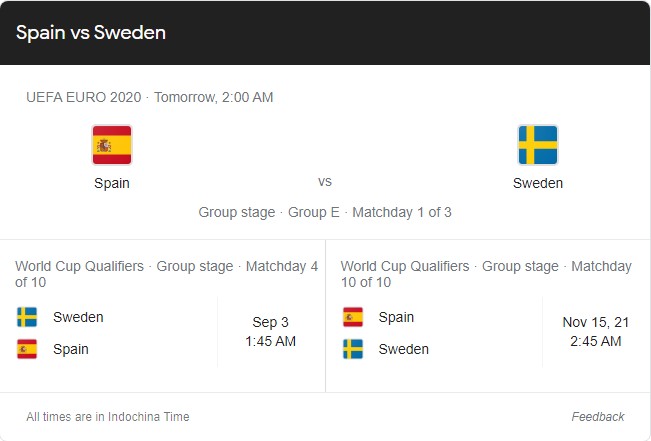This screenshot has height=441, width=651.
Task: Select the Sweden team name under large flag
Action: pos(538,183)
